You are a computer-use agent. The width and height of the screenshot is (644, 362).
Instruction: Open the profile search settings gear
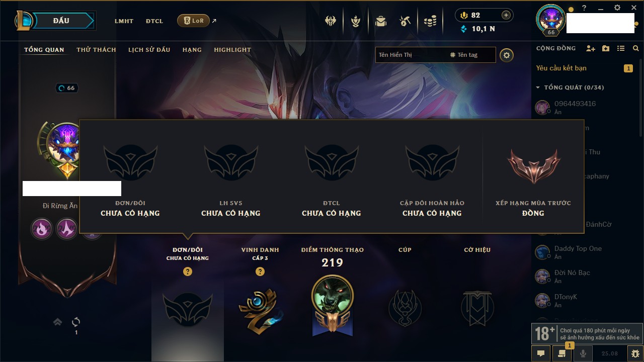point(507,55)
